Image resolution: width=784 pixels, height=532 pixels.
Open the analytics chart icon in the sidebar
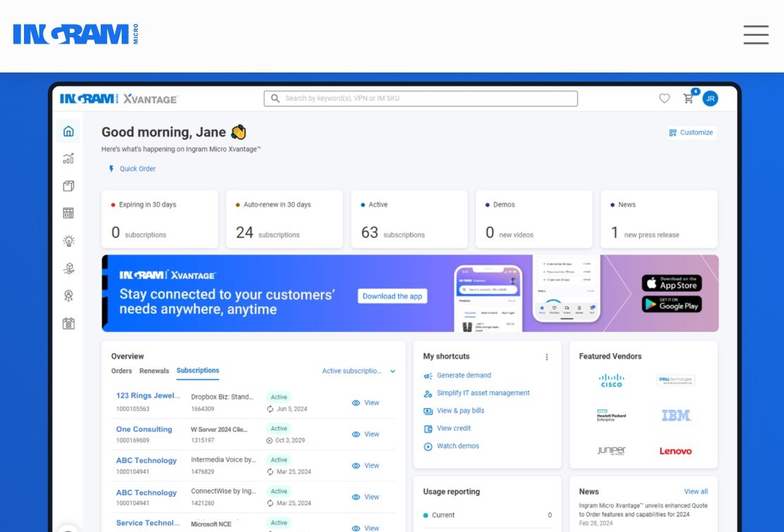pyautogui.click(x=68, y=159)
